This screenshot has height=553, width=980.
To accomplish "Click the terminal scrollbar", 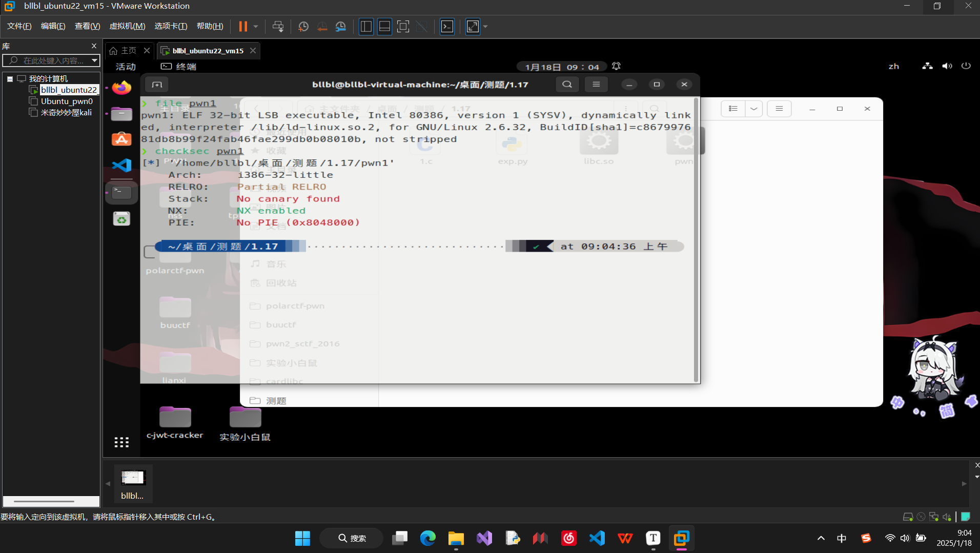I will (x=696, y=240).
